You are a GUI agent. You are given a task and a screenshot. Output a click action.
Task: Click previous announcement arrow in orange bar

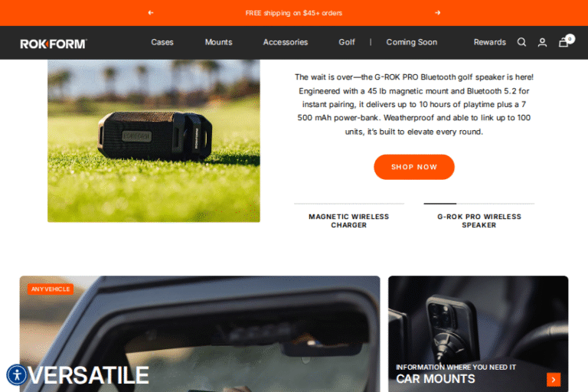[151, 13]
